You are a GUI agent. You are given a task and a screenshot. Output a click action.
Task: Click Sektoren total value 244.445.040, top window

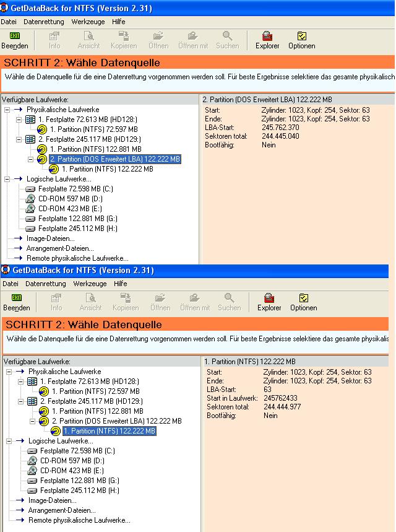[x=280, y=136]
